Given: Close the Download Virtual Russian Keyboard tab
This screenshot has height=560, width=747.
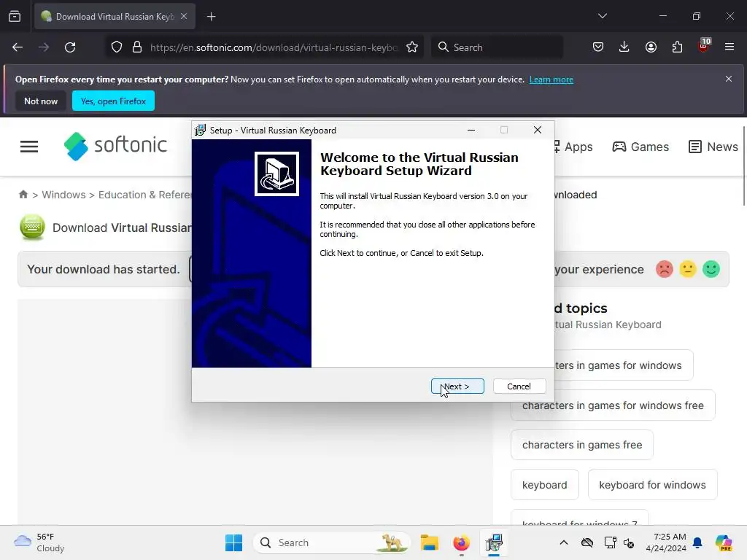Looking at the screenshot, I should [x=184, y=17].
